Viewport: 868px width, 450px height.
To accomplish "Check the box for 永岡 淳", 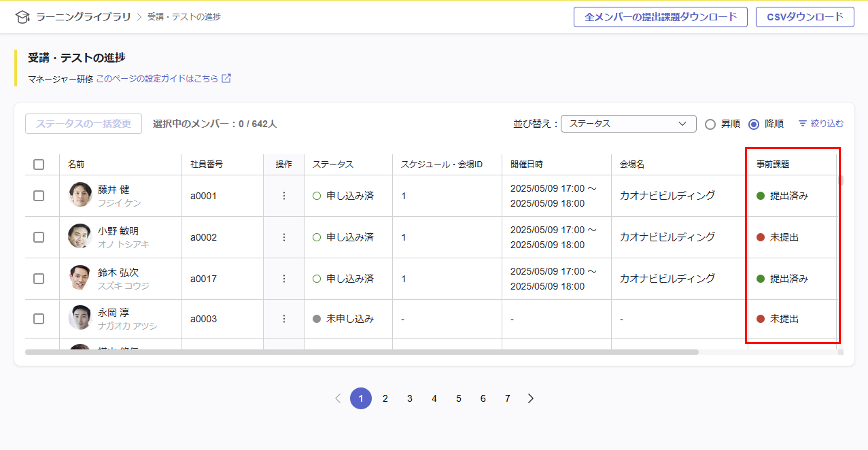I will [x=39, y=319].
